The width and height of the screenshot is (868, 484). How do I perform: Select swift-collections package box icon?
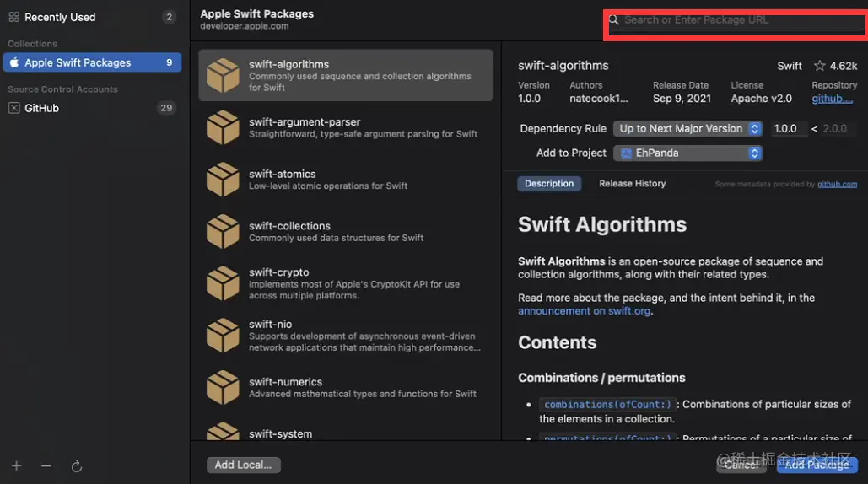[x=223, y=231]
